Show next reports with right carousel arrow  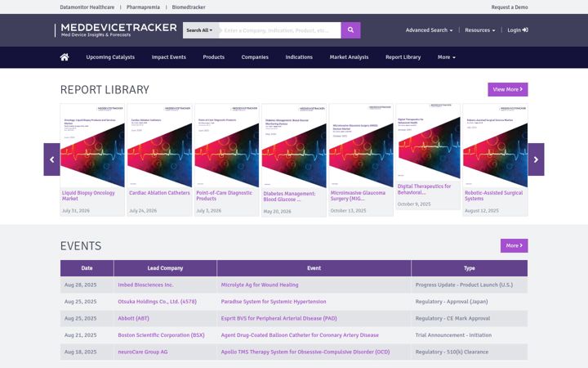(x=536, y=159)
